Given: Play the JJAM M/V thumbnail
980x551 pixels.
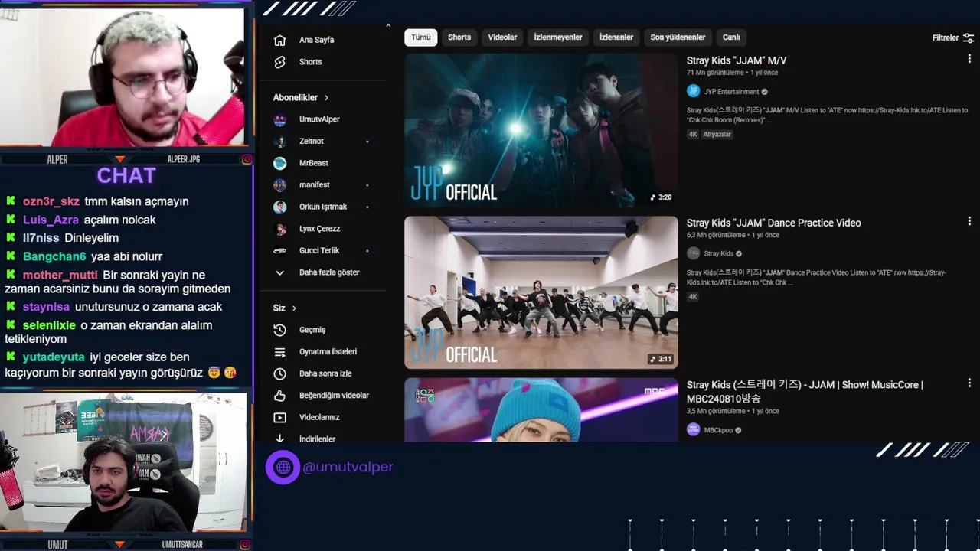Looking at the screenshot, I should [541, 130].
